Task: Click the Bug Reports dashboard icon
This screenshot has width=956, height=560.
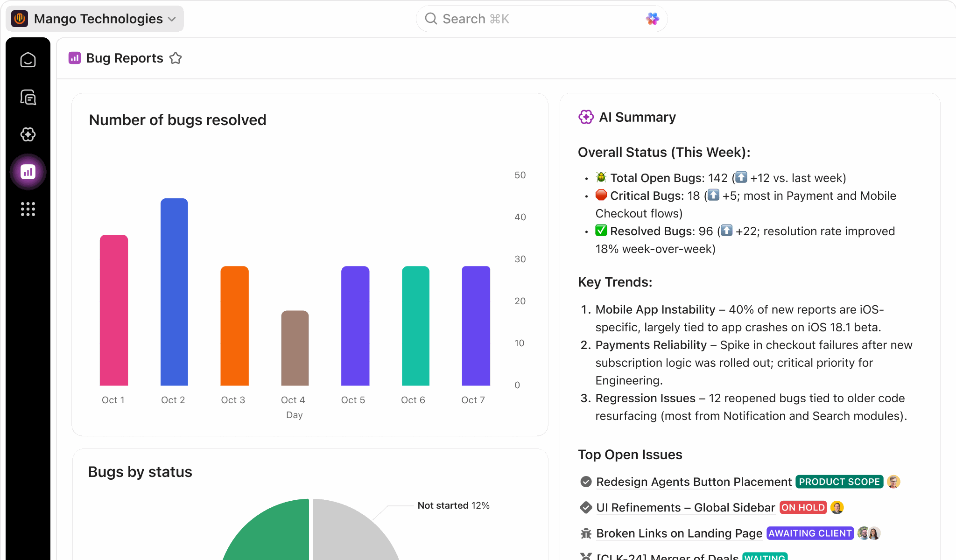Action: coord(75,58)
